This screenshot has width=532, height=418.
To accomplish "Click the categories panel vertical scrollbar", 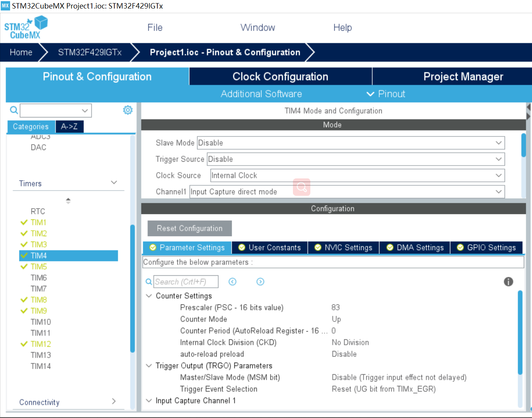I will 133,288.
